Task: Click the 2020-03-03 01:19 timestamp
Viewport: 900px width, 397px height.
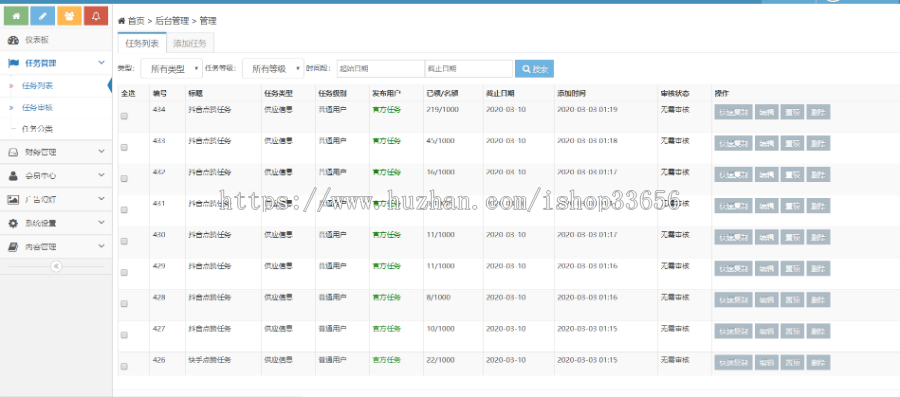Action: [587, 110]
